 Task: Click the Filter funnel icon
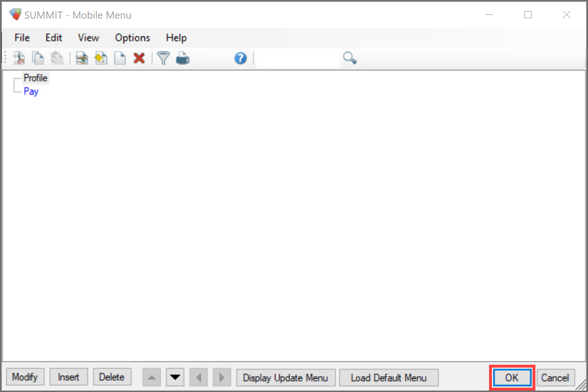(164, 58)
